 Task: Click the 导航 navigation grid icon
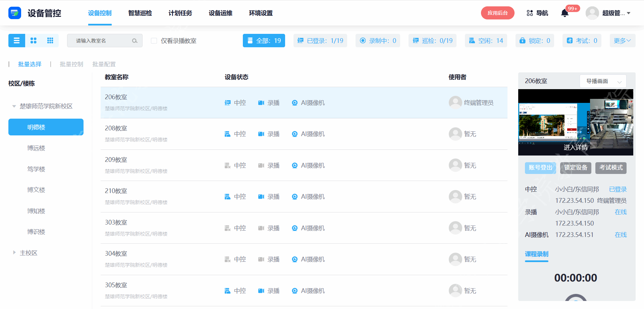(530, 13)
